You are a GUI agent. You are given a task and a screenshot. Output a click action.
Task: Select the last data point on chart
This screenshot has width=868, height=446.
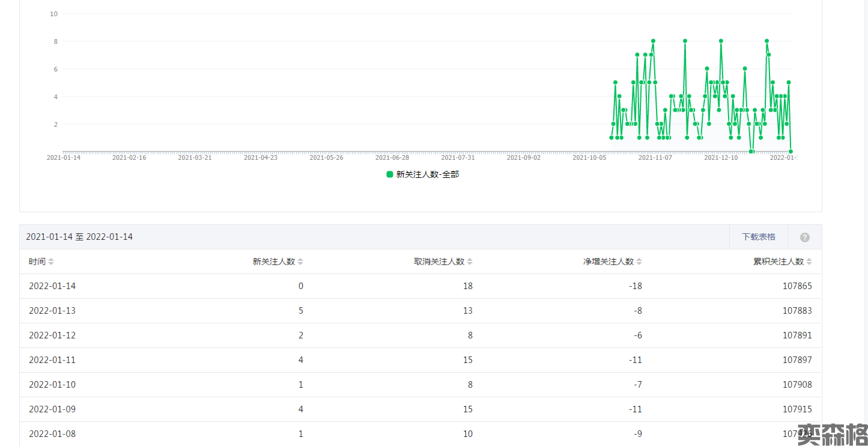coord(791,151)
